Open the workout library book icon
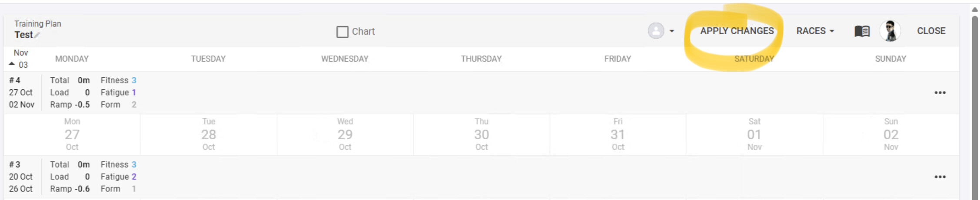980x200 pixels. [862, 31]
